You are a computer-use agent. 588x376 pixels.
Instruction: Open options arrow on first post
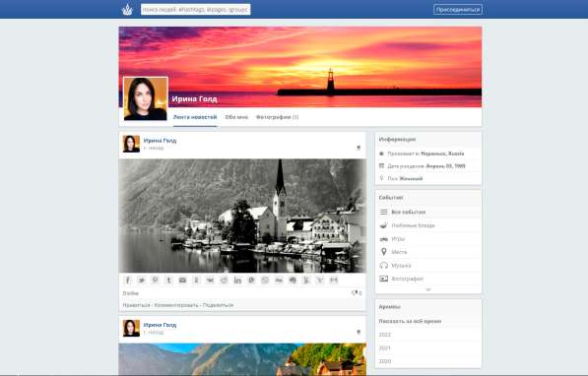(x=359, y=148)
